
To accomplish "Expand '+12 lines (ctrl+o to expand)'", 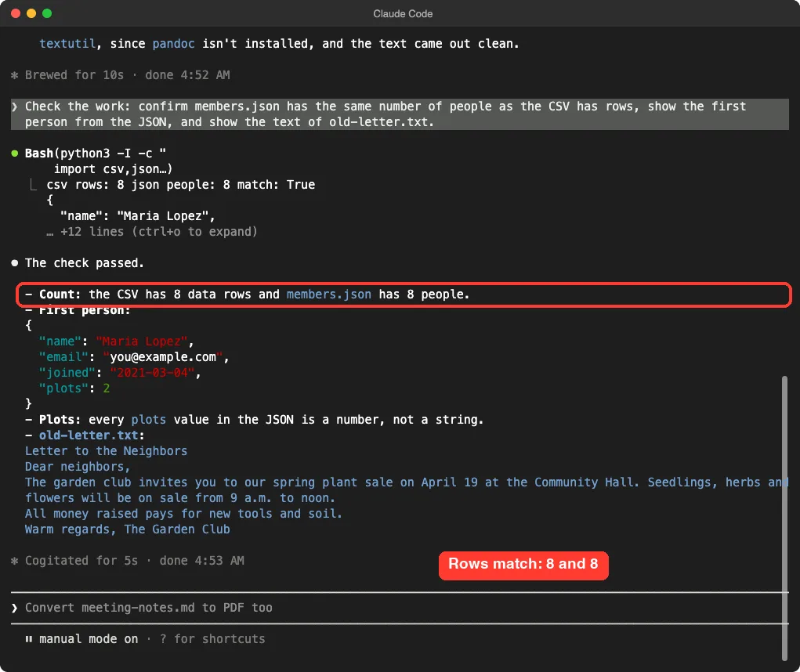I will 152,232.
